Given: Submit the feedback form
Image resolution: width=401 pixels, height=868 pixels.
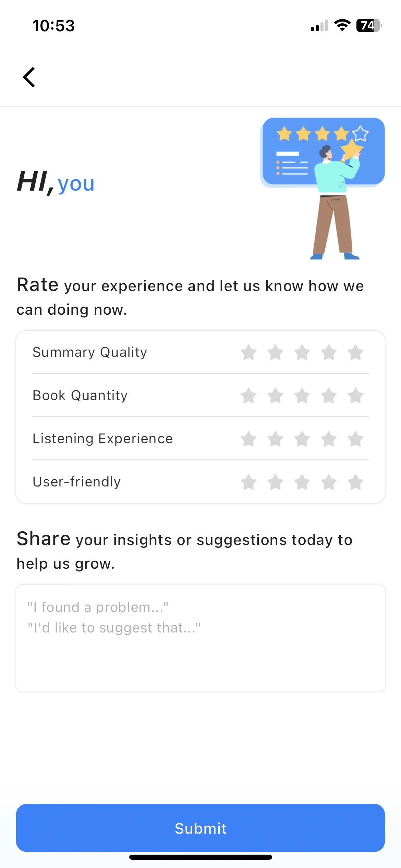Looking at the screenshot, I should 200,828.
